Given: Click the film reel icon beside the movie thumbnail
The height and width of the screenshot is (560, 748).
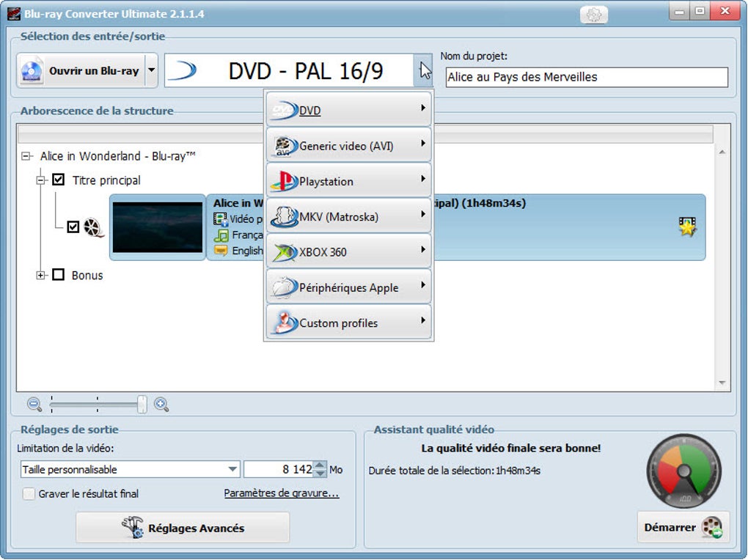Looking at the screenshot, I should point(94,227).
